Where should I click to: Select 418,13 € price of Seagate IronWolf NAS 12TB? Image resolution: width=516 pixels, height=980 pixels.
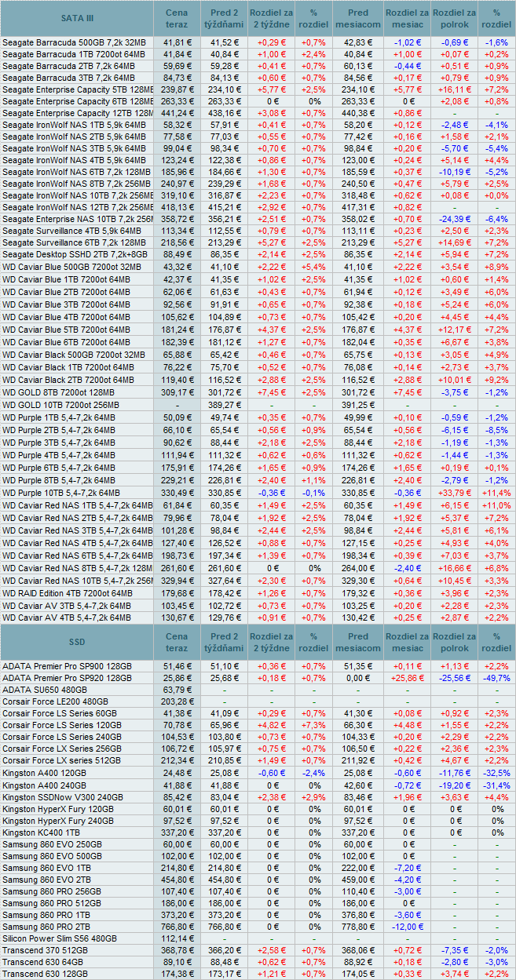[x=177, y=207]
